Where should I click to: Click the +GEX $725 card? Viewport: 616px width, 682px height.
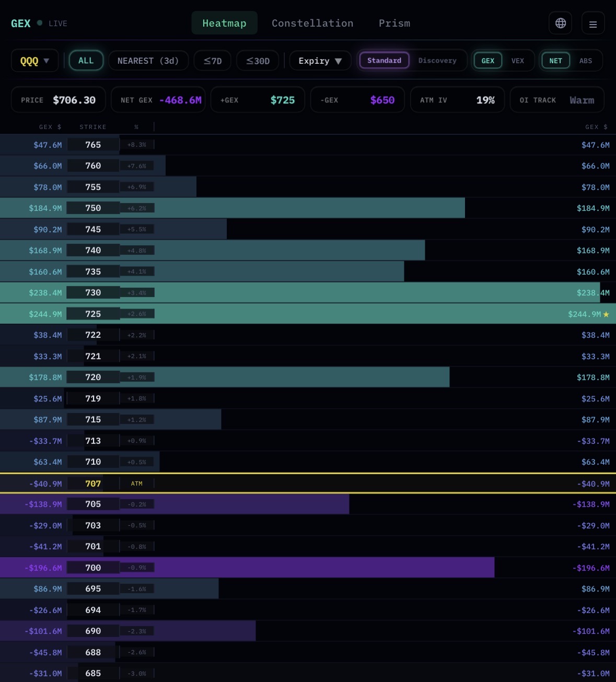click(258, 100)
